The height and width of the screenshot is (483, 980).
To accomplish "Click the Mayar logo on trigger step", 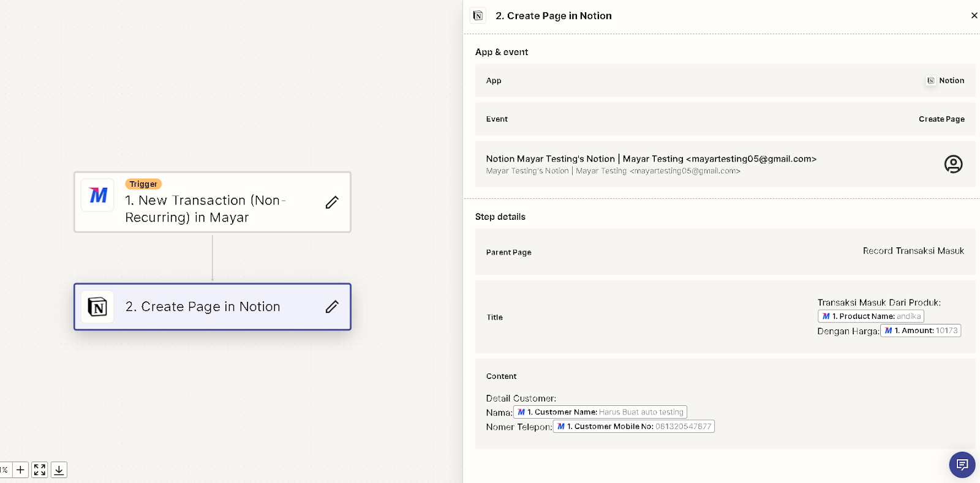I will pos(98,195).
